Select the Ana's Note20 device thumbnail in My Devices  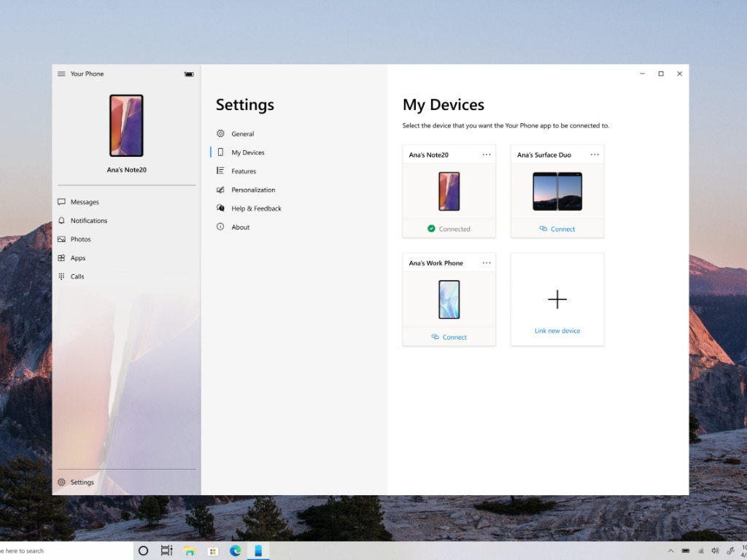449,192
